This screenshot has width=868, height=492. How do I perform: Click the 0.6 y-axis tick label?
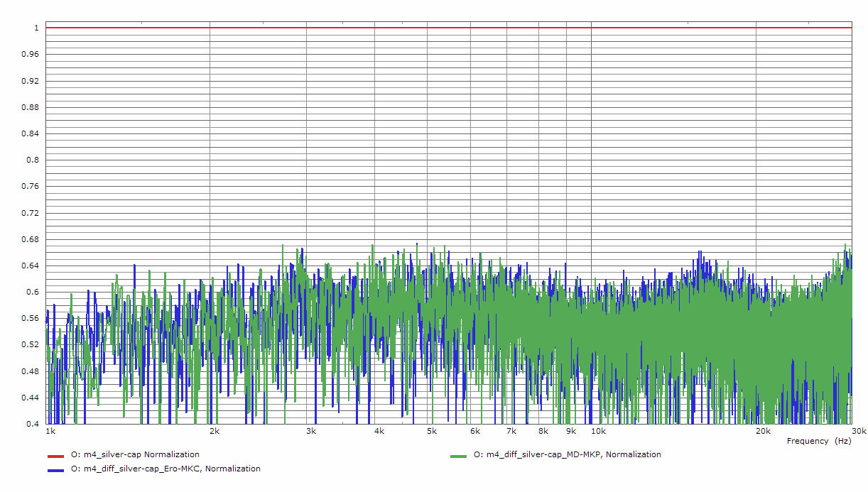pyautogui.click(x=33, y=293)
